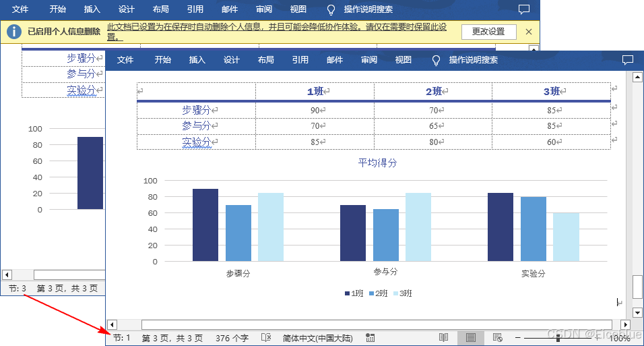The image size is (644, 346).
Task: Click the 实验分 row label in the front table
Action: 196,142
